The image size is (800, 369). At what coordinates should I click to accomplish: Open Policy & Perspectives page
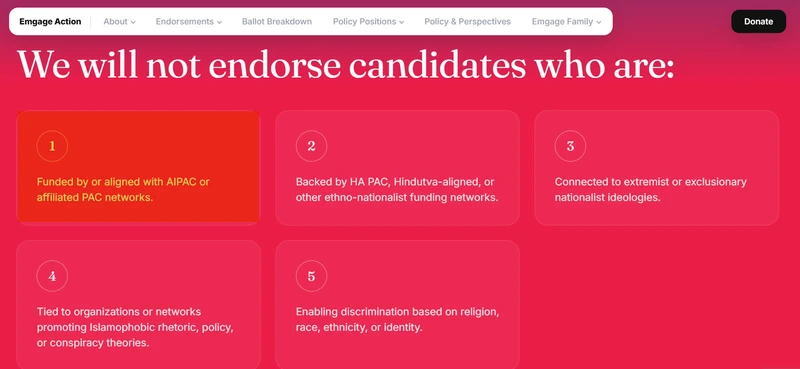pyautogui.click(x=467, y=21)
